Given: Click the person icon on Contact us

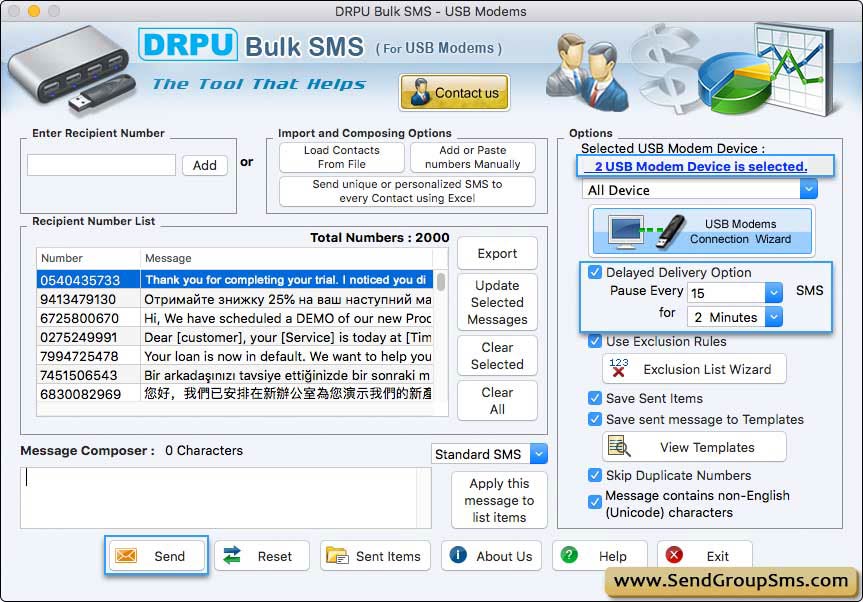Looking at the screenshot, I should pyautogui.click(x=420, y=92).
